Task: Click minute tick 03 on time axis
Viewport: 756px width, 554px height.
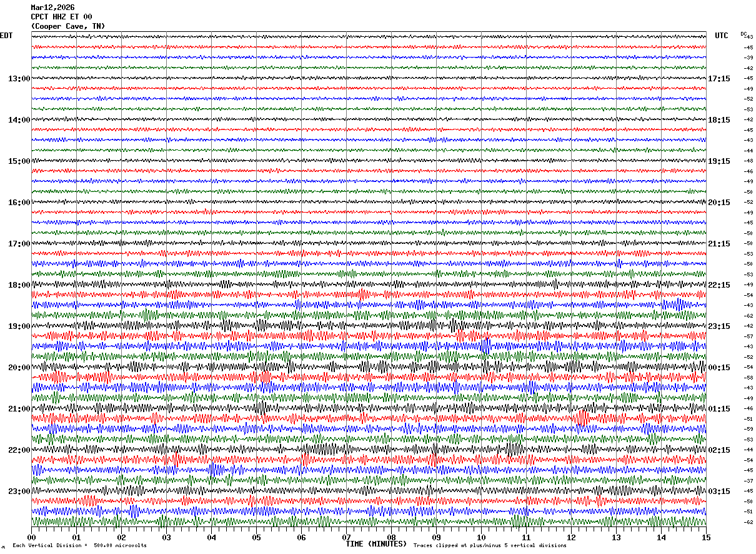Action: pyautogui.click(x=167, y=537)
